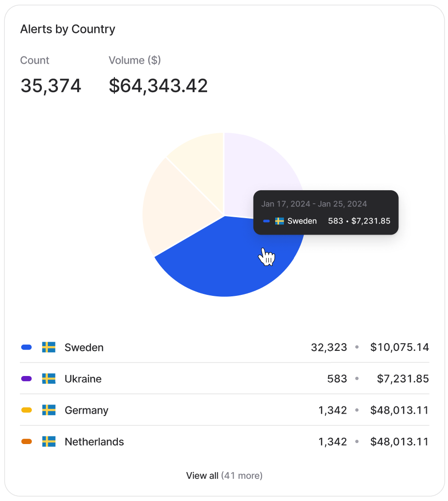
Task: Click the flag icon inside the dark tooltip
Action: pyautogui.click(x=280, y=221)
